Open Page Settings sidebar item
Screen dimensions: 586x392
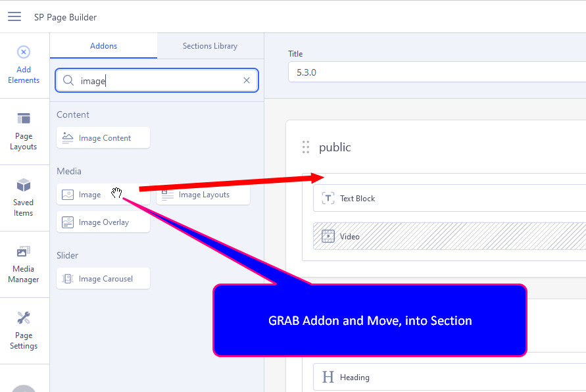click(24, 331)
